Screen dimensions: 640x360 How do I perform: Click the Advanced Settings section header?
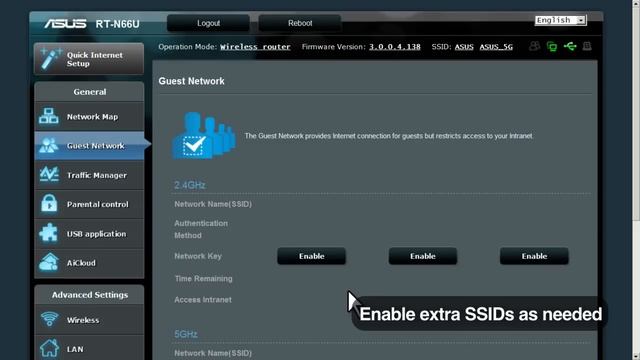(89, 295)
